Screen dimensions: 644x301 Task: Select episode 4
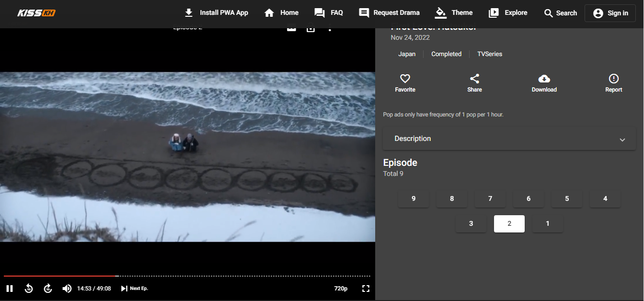point(605,198)
